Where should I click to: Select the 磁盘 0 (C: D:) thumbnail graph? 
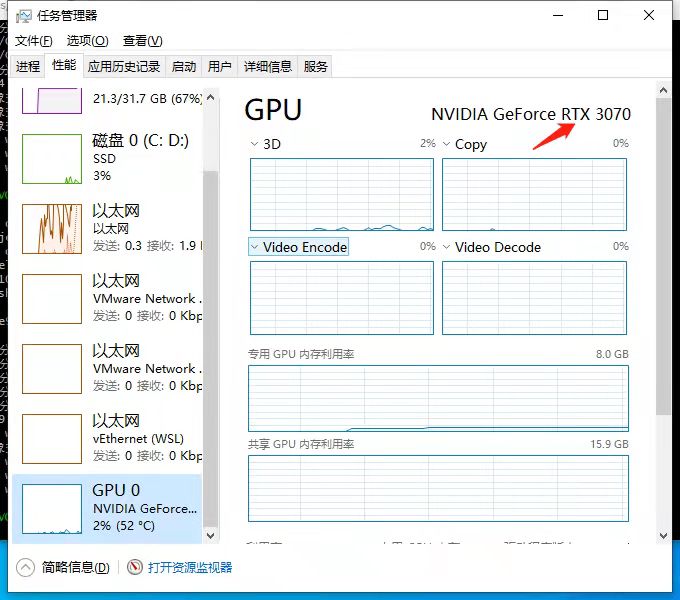(52, 159)
